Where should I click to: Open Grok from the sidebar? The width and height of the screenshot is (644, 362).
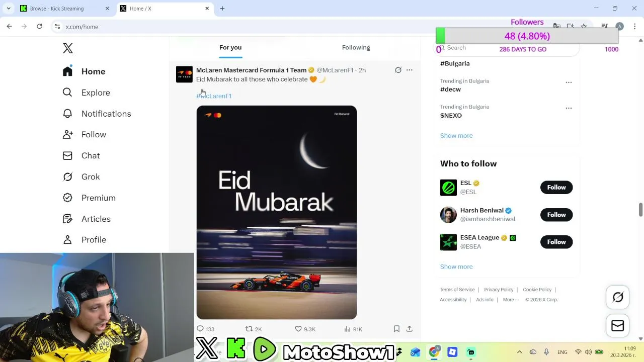pos(81,177)
